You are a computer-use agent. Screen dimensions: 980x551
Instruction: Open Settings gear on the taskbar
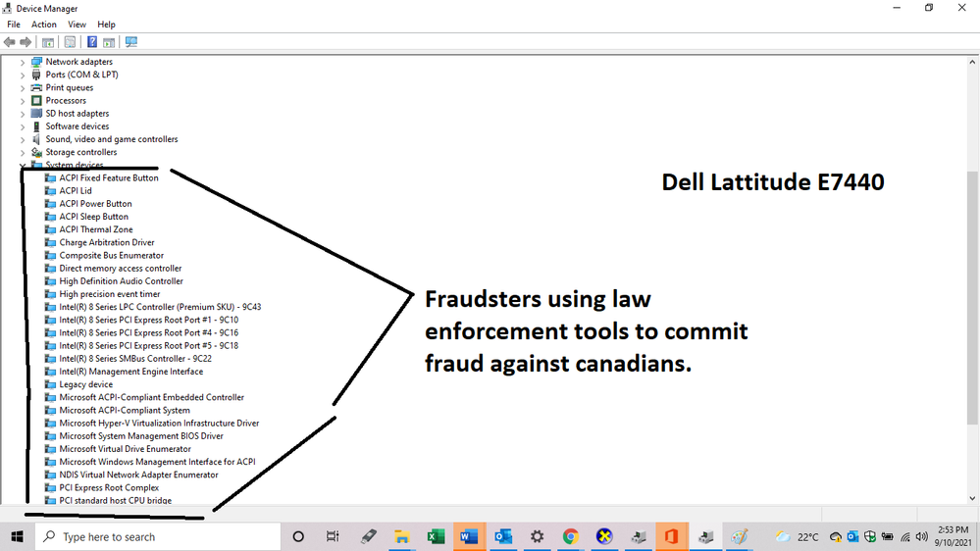(x=537, y=536)
